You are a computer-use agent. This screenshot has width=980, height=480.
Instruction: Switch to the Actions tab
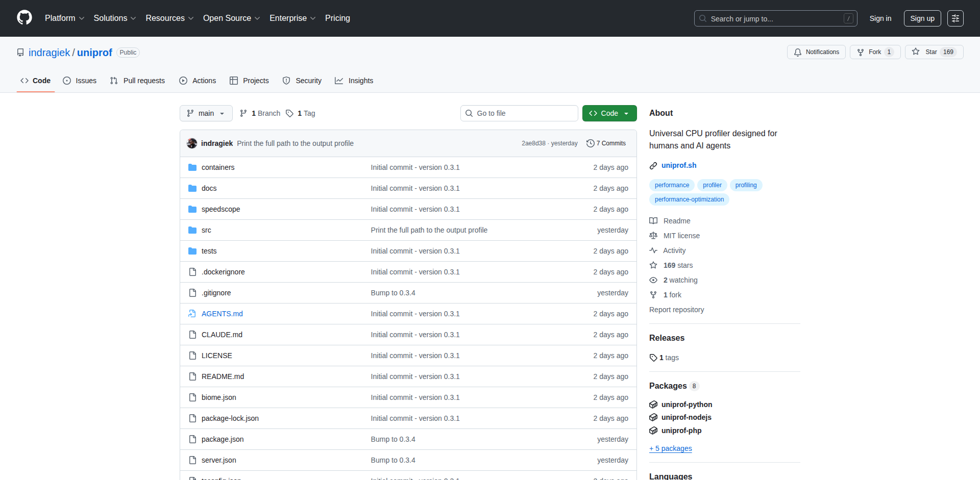point(198,81)
